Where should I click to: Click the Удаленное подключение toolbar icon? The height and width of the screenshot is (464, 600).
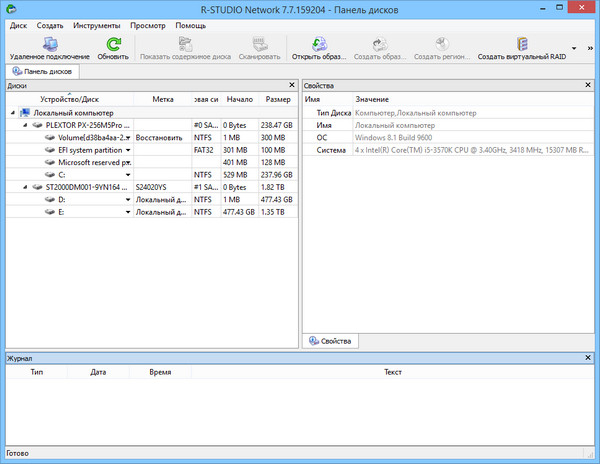tap(49, 43)
